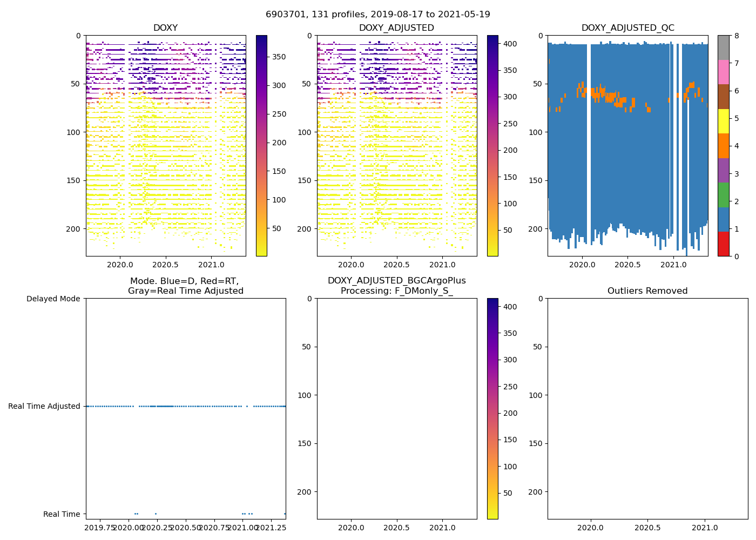Click the "Outliers Removed" plot title
Viewport: 756px width, 540px height.
[647, 291]
